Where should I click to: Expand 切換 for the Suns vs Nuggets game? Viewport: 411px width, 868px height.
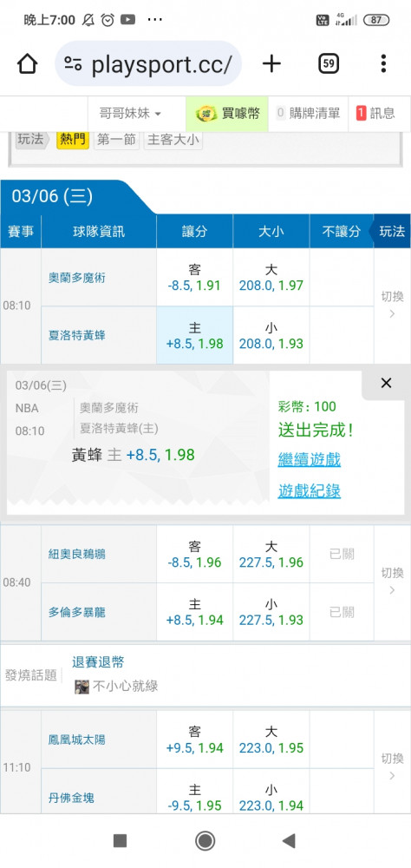(x=392, y=766)
